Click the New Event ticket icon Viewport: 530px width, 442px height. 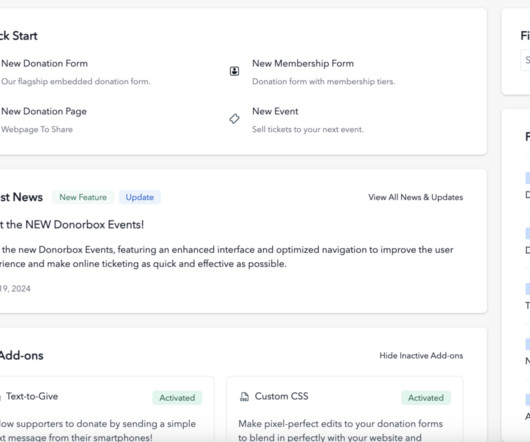click(x=234, y=119)
